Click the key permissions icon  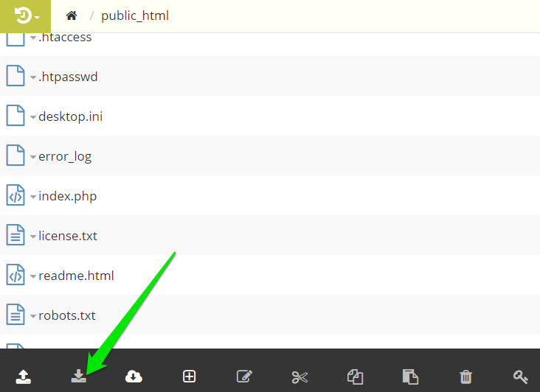click(521, 377)
